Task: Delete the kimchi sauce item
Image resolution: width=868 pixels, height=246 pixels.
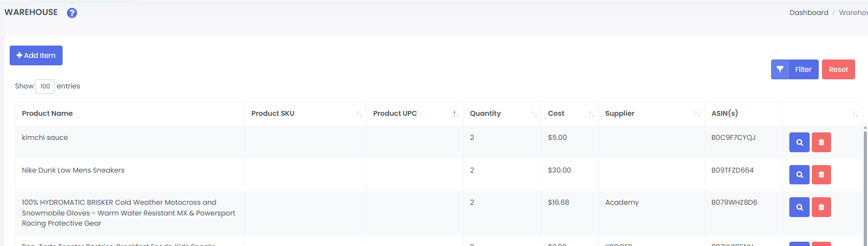Action: tap(821, 143)
